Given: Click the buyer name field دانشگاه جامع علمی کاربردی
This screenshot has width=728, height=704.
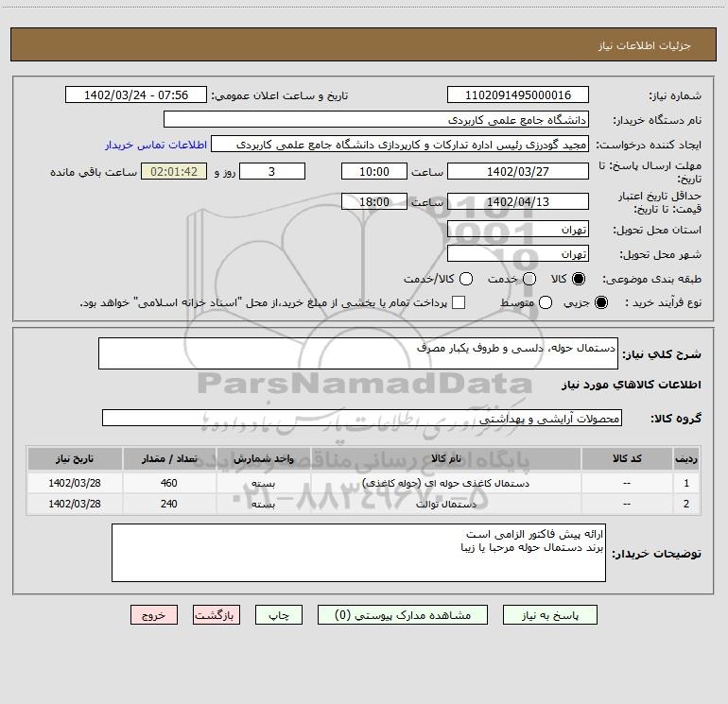Looking at the screenshot, I should click(x=376, y=119).
